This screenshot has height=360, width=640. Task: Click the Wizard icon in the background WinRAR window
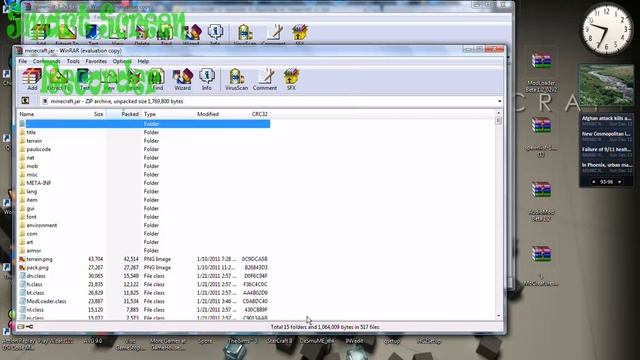click(191, 34)
